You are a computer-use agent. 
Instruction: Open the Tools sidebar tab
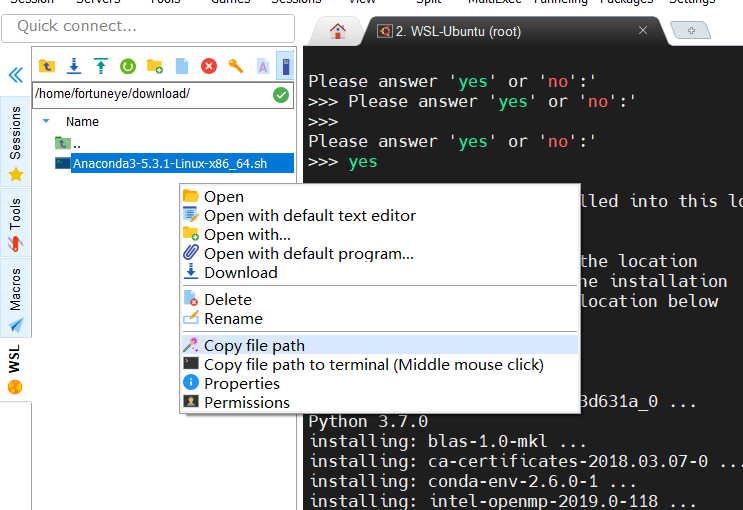15,223
